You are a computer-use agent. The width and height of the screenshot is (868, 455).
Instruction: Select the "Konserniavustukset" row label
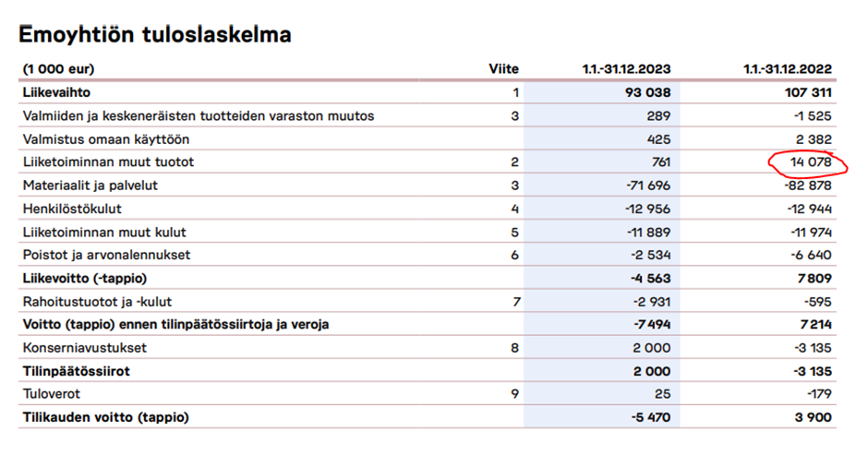(85, 348)
